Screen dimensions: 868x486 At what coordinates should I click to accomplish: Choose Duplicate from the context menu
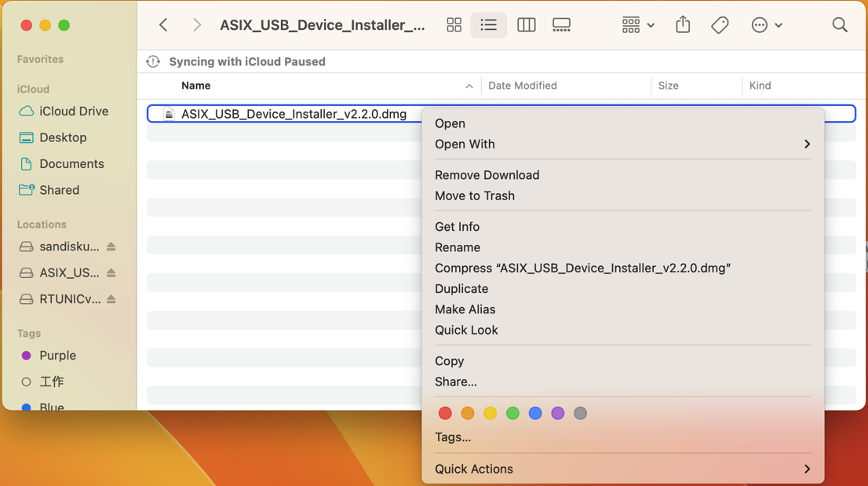pos(623,288)
